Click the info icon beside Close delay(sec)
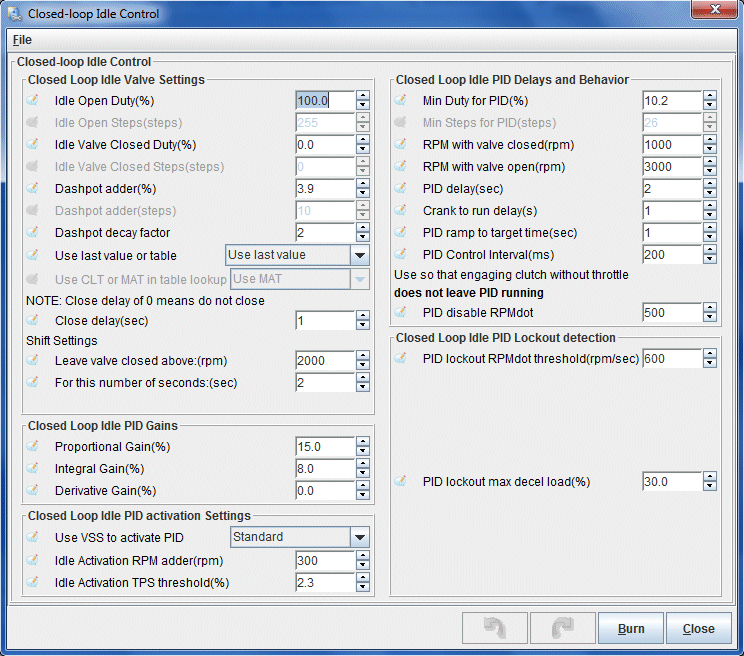The image size is (744, 656). [32, 320]
